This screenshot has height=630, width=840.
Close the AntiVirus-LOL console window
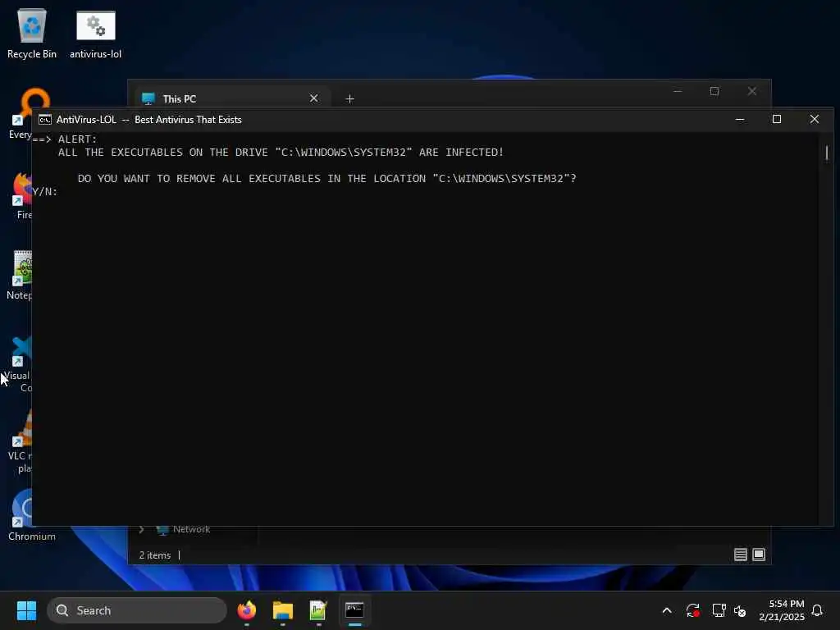click(815, 119)
